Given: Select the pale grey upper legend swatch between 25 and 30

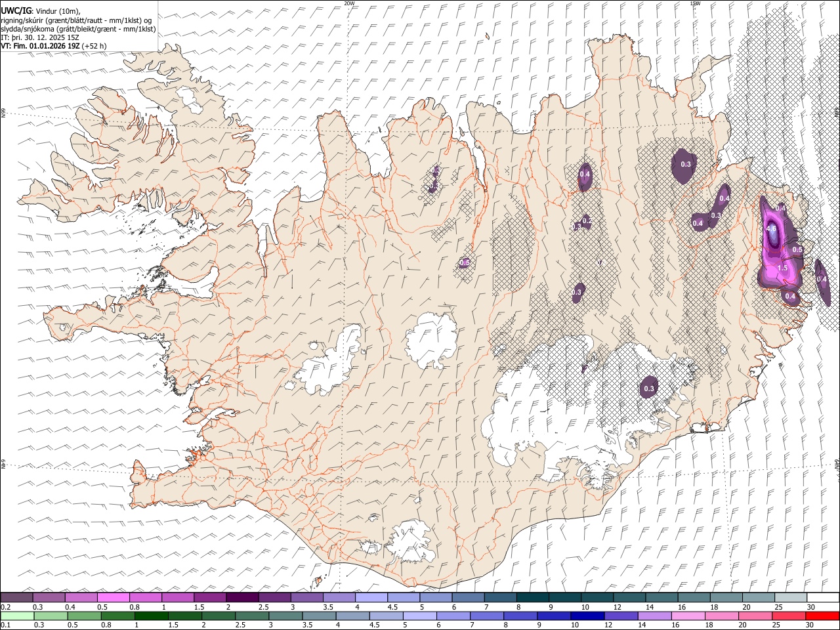Looking at the screenshot, I should point(790,598).
